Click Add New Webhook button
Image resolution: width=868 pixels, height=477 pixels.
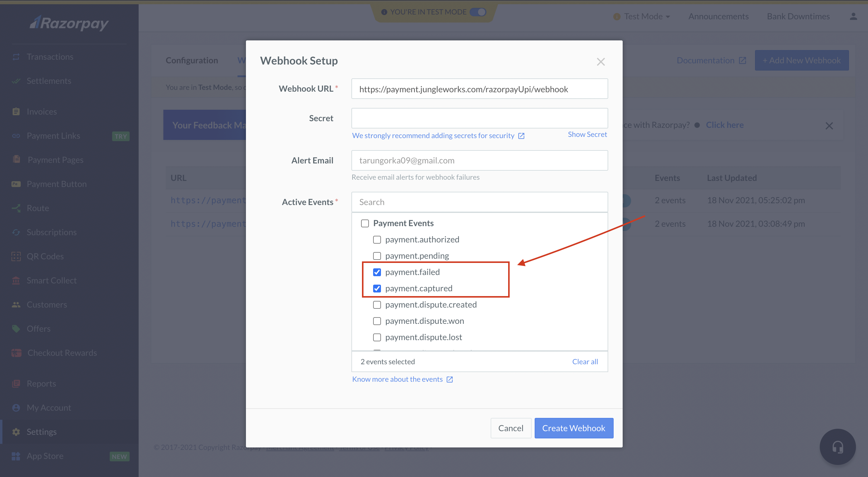point(802,60)
